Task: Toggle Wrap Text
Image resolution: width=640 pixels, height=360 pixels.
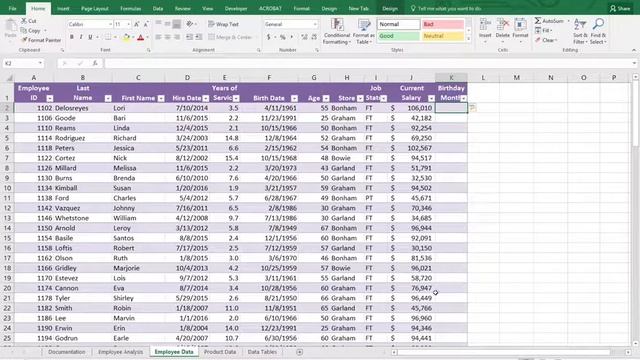Action: [223, 24]
